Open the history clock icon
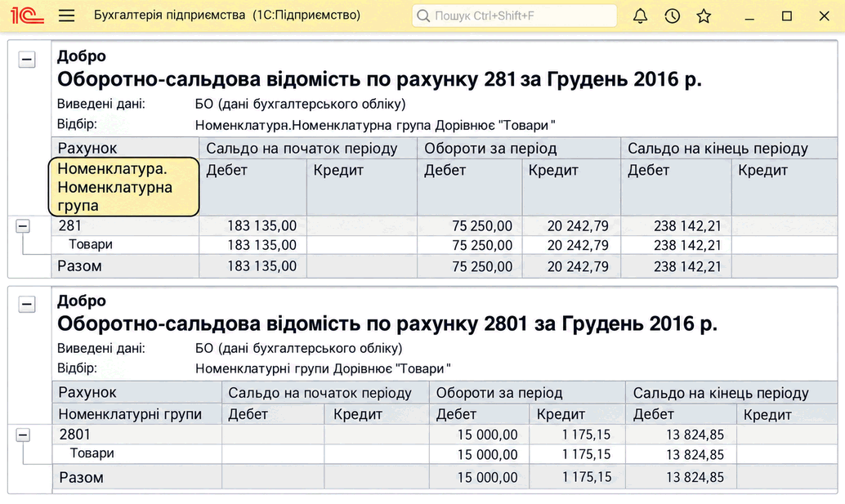The width and height of the screenshot is (845, 504). pyautogui.click(x=672, y=16)
